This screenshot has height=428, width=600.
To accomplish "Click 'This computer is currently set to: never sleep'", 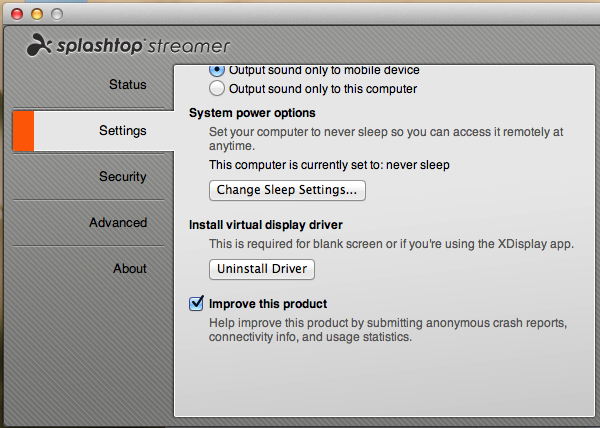I will pyautogui.click(x=329, y=165).
